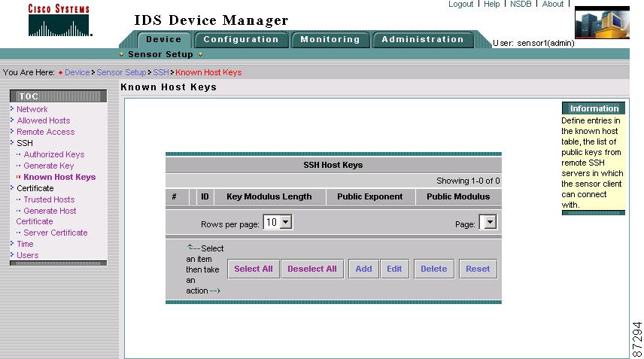This screenshot has height=359, width=644.
Task: Click the Logout link
Action: (x=461, y=4)
